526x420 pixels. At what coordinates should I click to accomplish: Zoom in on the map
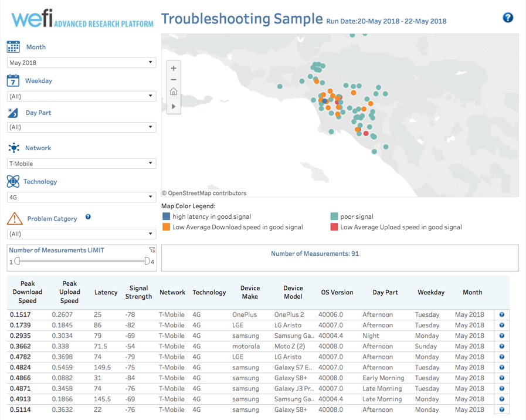coord(174,68)
